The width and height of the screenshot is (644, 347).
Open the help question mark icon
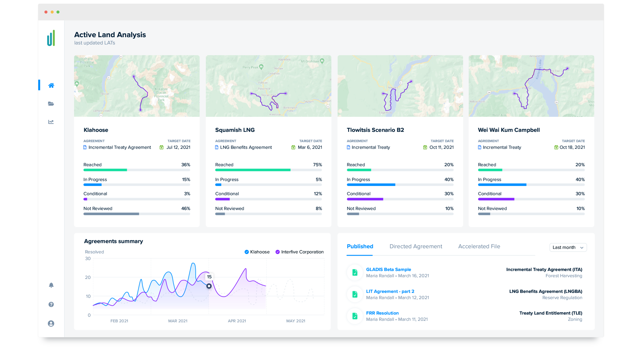tap(51, 304)
